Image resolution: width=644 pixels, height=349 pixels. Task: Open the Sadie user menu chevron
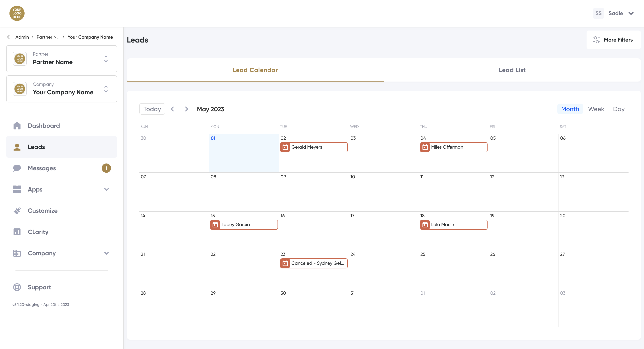tap(631, 13)
